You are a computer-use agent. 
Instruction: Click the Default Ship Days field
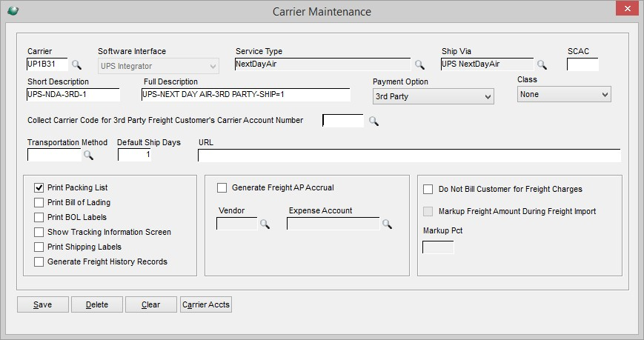coord(134,155)
